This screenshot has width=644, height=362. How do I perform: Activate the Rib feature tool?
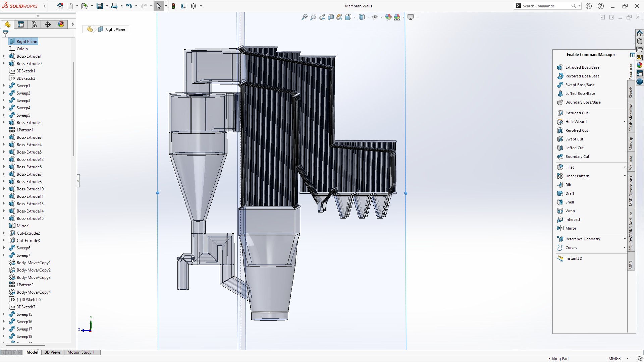[568, 185]
